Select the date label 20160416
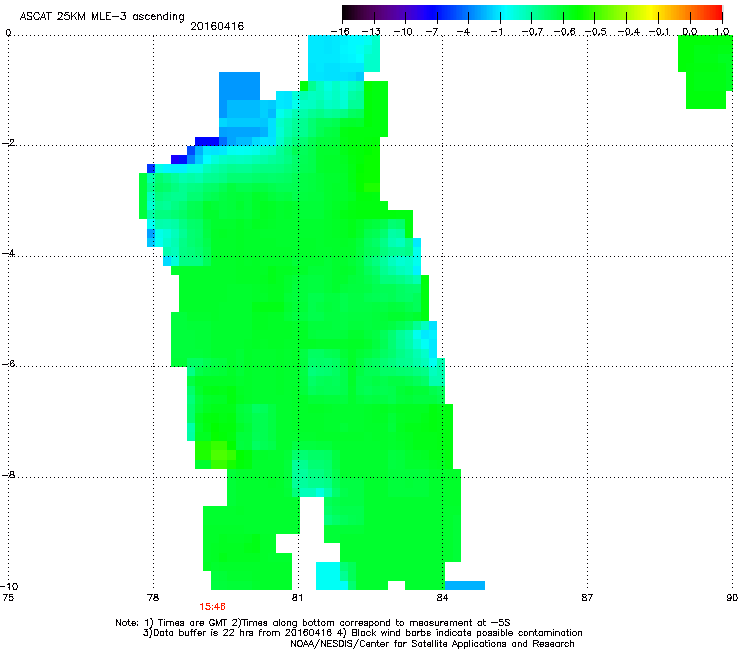This screenshot has width=740, height=650. coord(217,26)
